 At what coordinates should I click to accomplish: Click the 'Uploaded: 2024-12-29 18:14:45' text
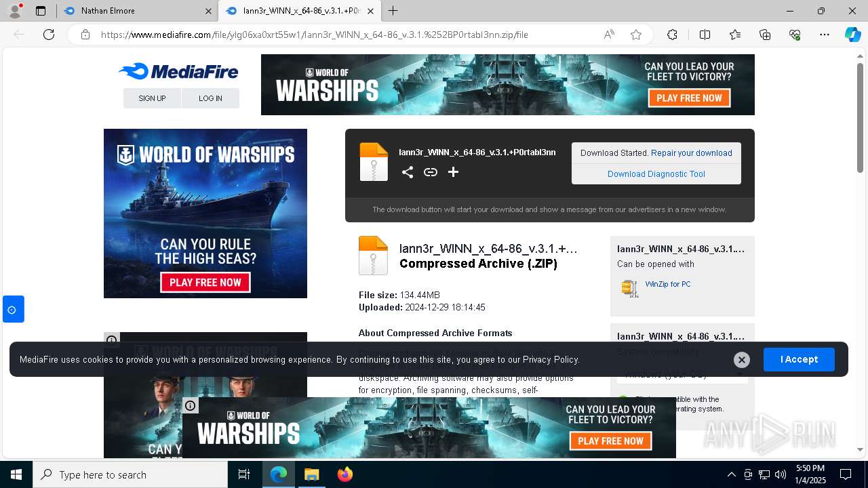pyautogui.click(x=422, y=307)
